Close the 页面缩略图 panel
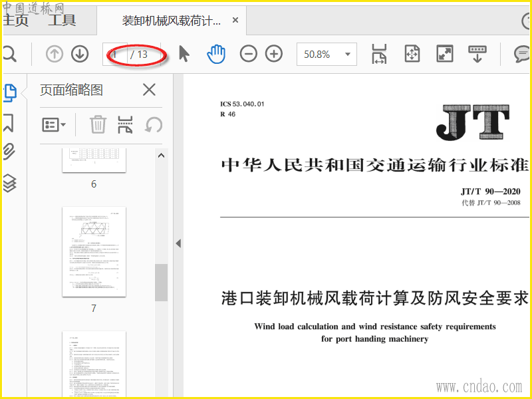 149,90
